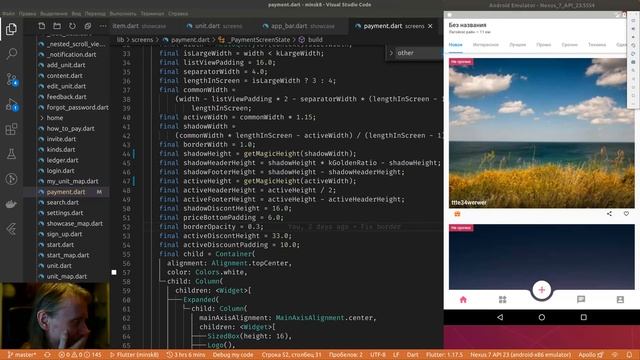Viewport: 640px width, 360px height.
Task: Open feedback.dart in the Explorer list
Action: 67,97
